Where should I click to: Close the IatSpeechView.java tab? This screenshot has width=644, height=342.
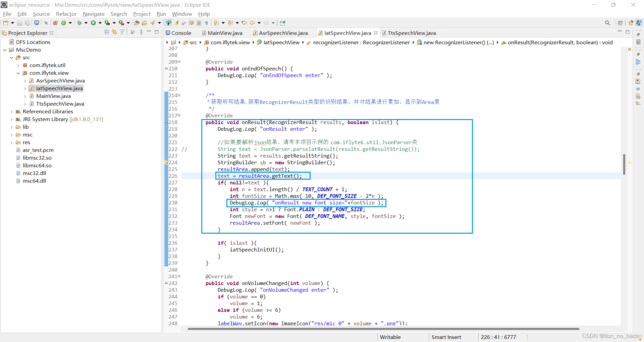click(x=376, y=33)
